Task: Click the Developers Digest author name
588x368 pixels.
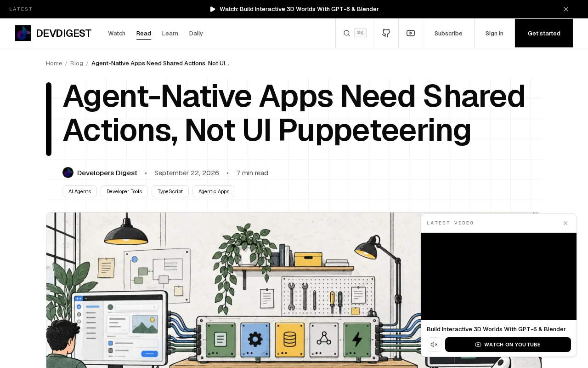Action: point(107,173)
